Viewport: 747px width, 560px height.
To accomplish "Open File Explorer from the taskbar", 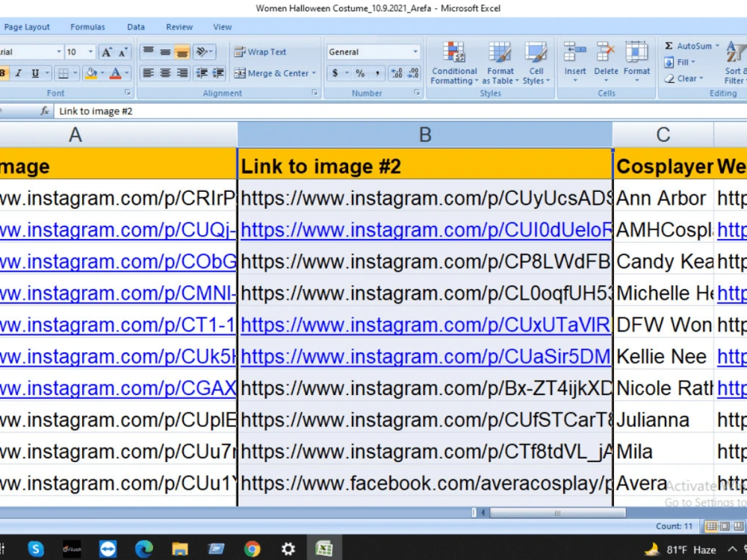I will (180, 549).
